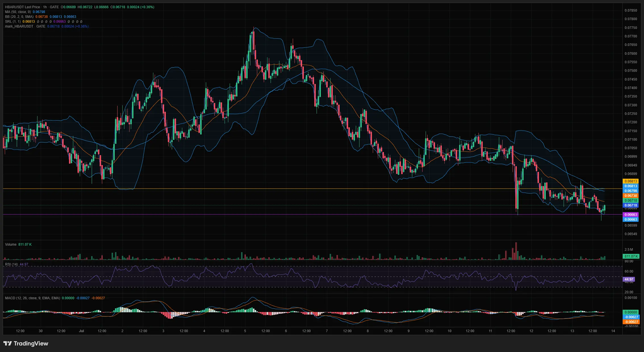Click the date 9 on the time axis
Screen dimensions: 644x352
point(409,331)
